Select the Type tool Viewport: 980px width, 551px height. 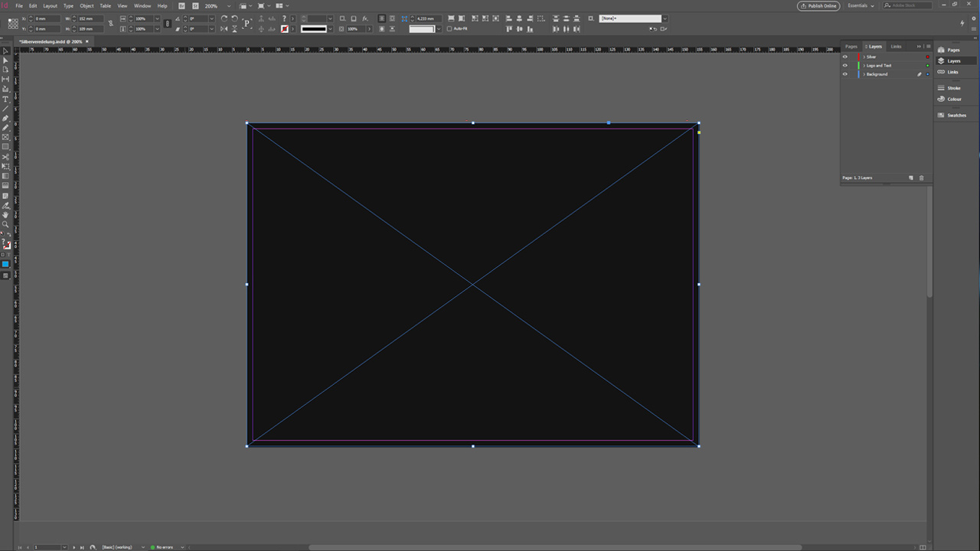point(5,99)
